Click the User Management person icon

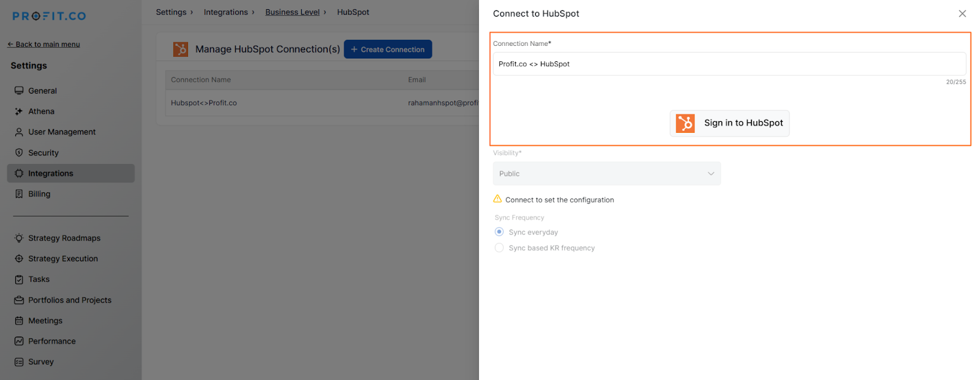click(x=19, y=132)
